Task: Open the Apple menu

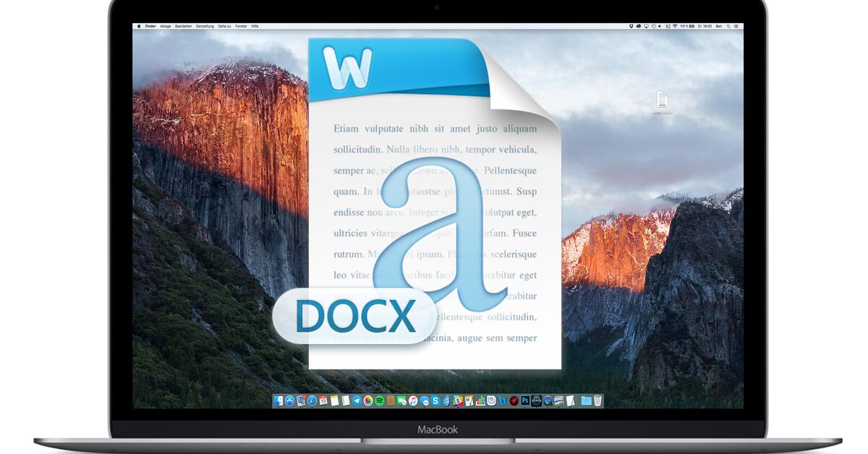Action: pos(137,26)
